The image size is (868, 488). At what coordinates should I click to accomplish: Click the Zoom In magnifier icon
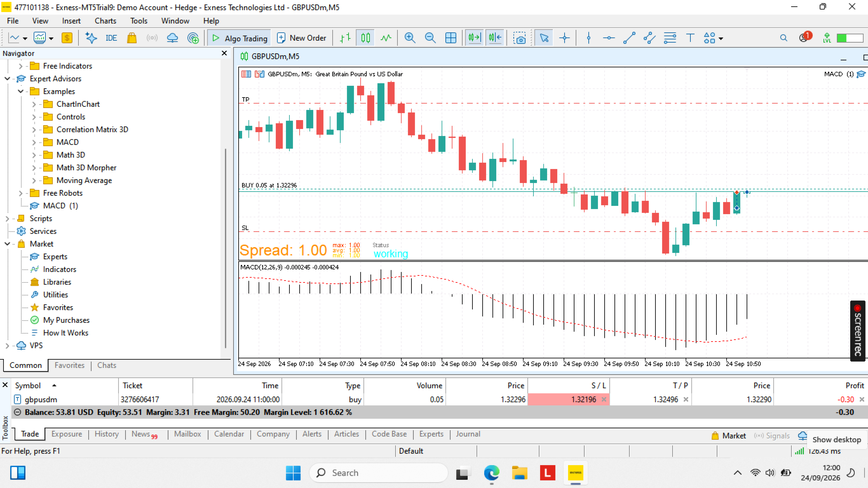pos(410,38)
